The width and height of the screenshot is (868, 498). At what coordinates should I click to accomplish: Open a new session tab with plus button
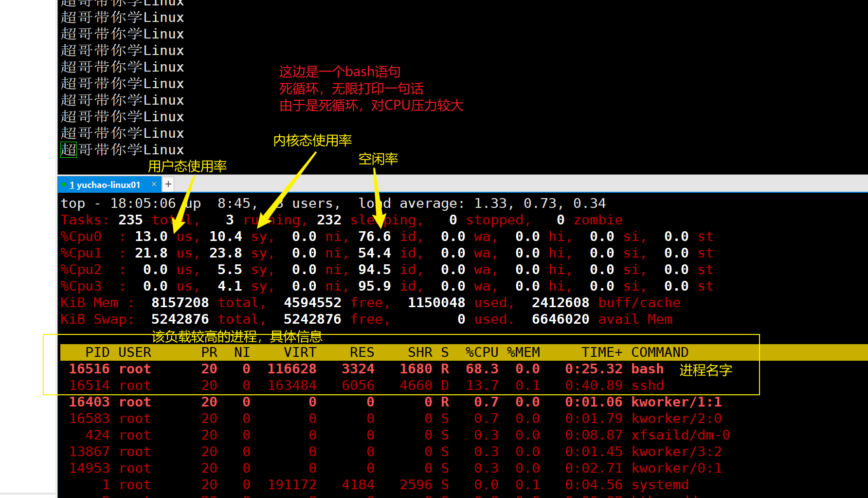click(168, 184)
